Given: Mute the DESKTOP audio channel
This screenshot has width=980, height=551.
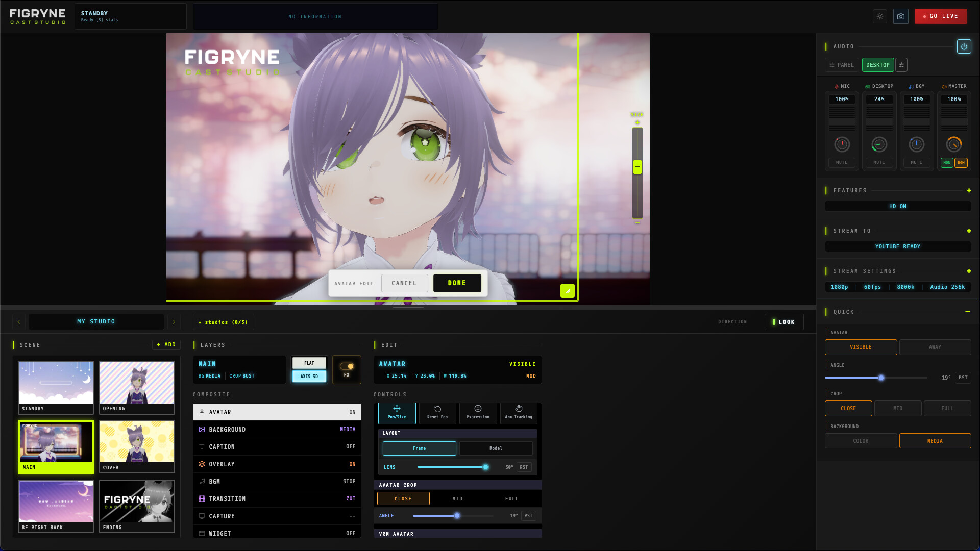Looking at the screenshot, I should point(879,163).
